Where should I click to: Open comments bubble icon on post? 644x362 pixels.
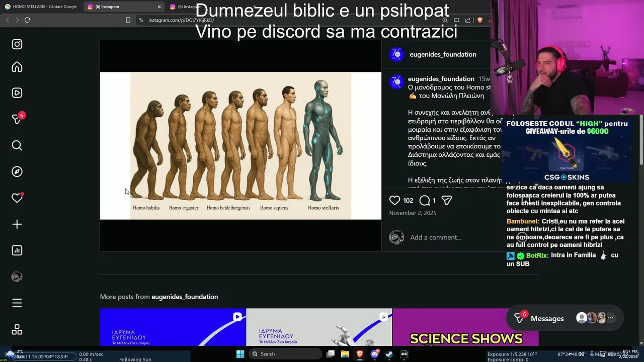(x=425, y=201)
